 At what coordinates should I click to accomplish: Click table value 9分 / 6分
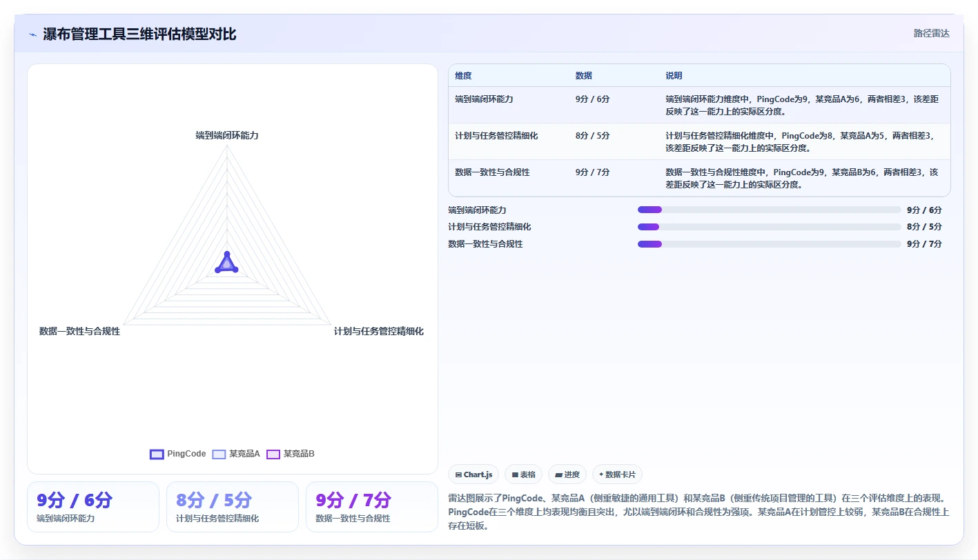tap(592, 99)
